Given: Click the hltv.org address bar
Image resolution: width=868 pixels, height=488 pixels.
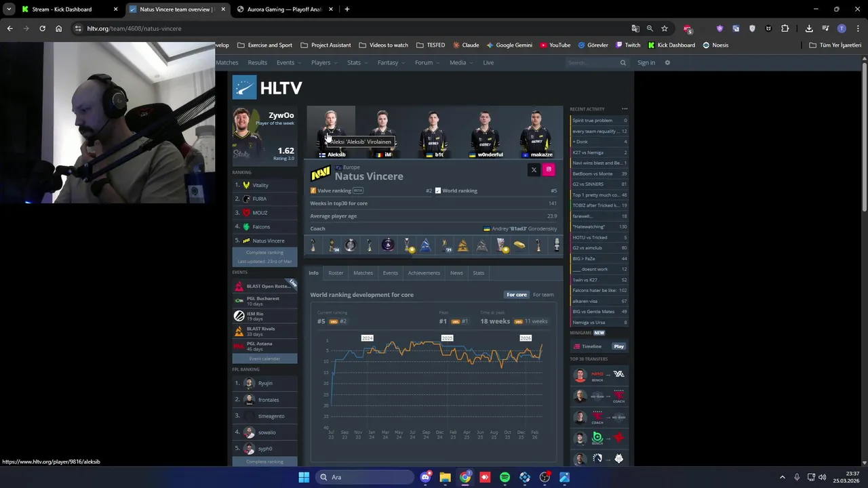Looking at the screenshot, I should point(353,28).
